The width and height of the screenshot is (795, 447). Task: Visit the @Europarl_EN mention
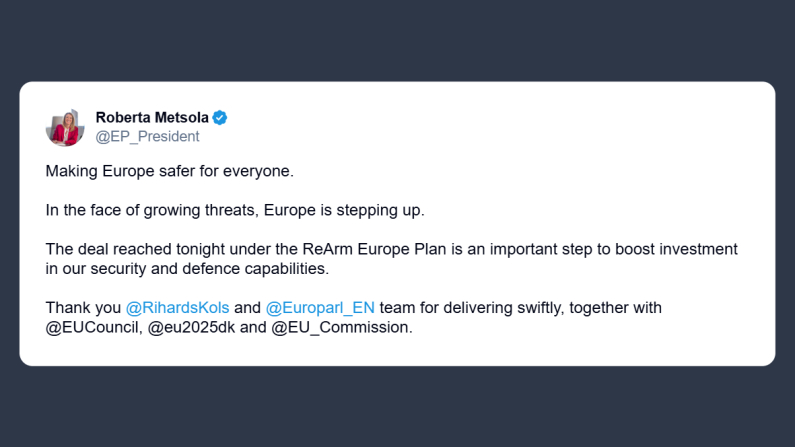coord(314,308)
